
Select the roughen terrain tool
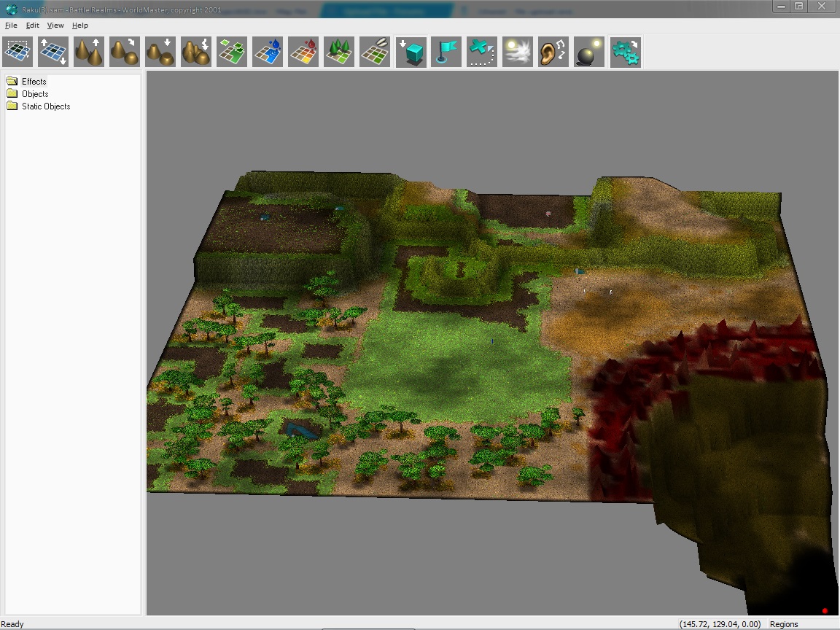pos(196,52)
